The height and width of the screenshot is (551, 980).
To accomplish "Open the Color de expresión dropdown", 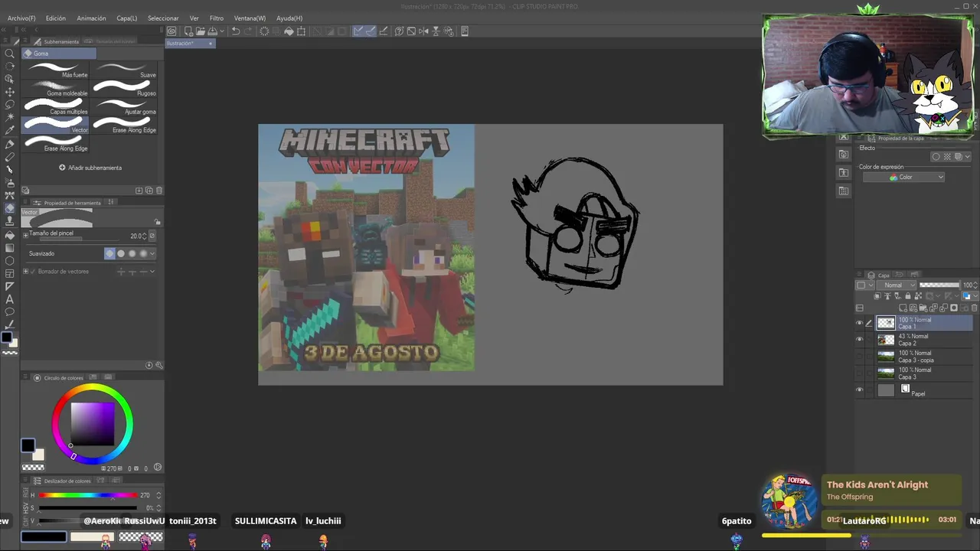I will pyautogui.click(x=903, y=178).
